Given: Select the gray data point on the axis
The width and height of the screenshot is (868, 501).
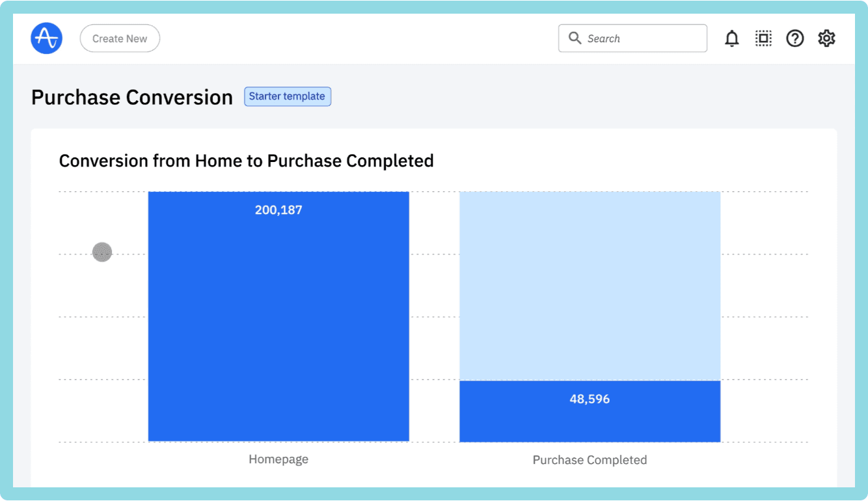Looking at the screenshot, I should click(102, 252).
